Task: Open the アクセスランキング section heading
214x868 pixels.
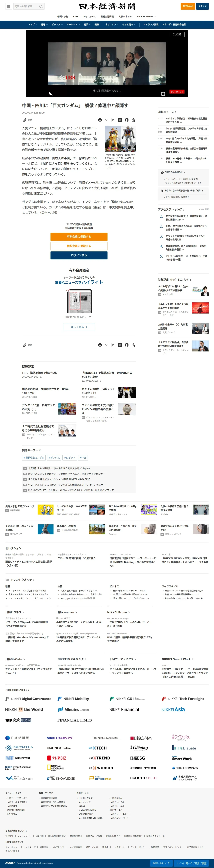Action: (171, 210)
